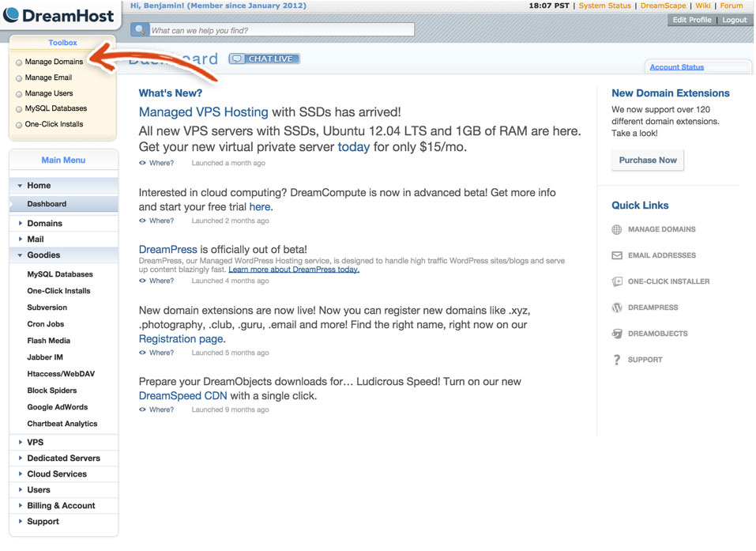
Task: Click the 'today' link in VPS announcement
Action: pos(353,147)
